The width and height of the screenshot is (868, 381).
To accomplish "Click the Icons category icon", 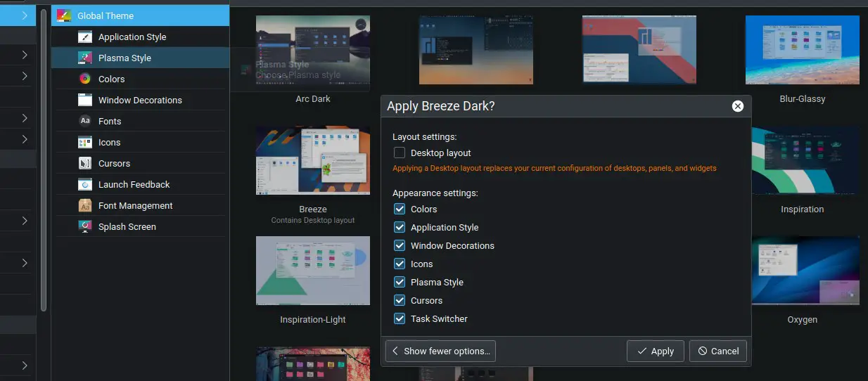I will coord(85,142).
